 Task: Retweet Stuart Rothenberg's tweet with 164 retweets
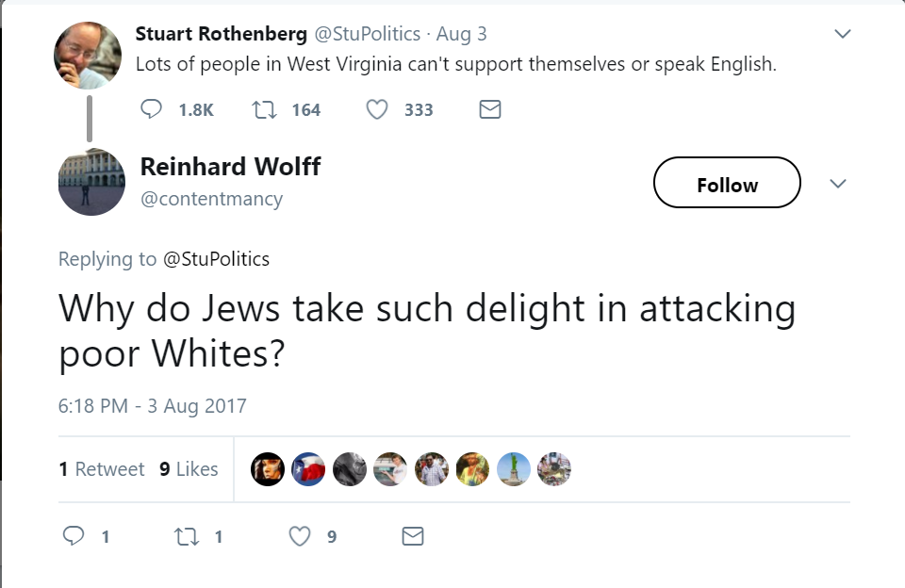[x=264, y=110]
